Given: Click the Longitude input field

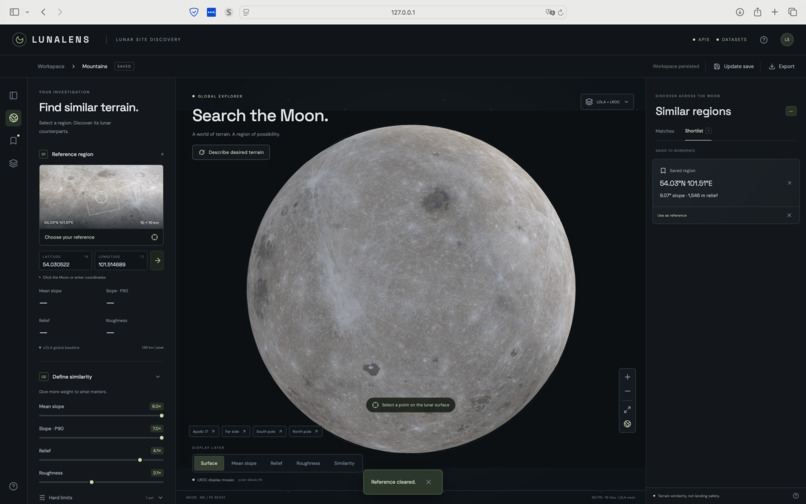Looking at the screenshot, I should (121, 261).
